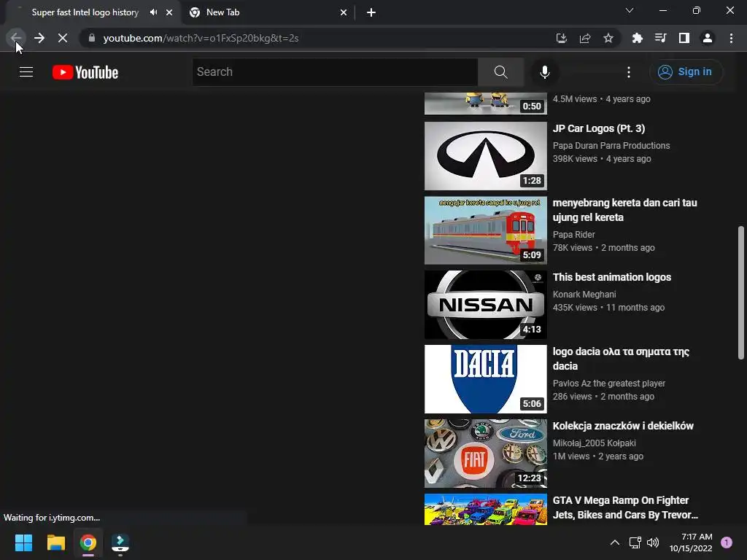The width and height of the screenshot is (747, 560).
Task: Click the browser forward arrow
Action: 39,38
